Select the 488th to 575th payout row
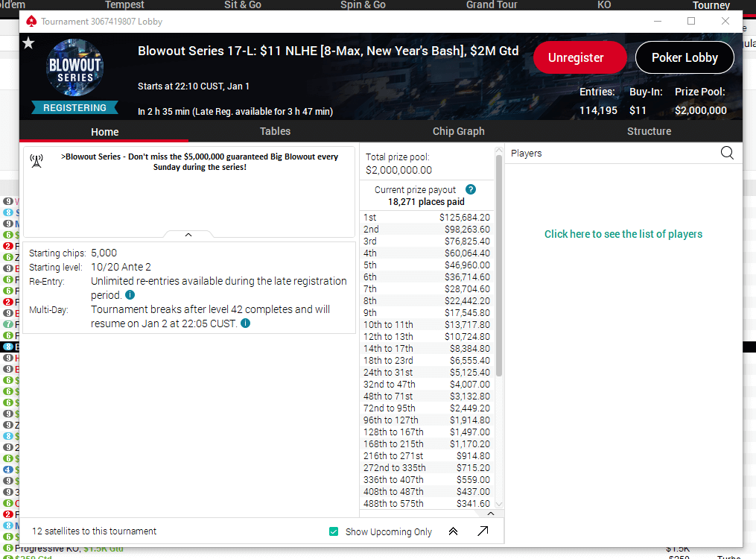The image size is (756, 559). click(x=427, y=504)
